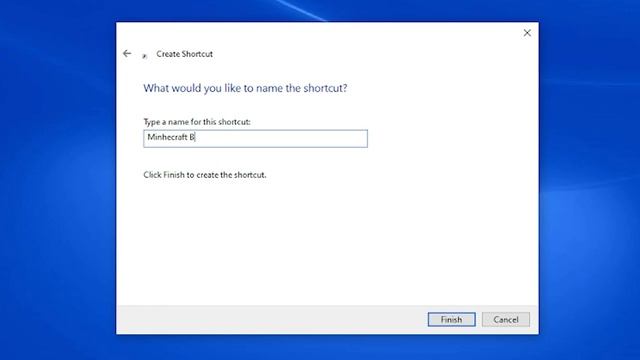Viewport: 640px width, 360px height.
Task: Go back with the arrow icon
Action: (x=127, y=53)
